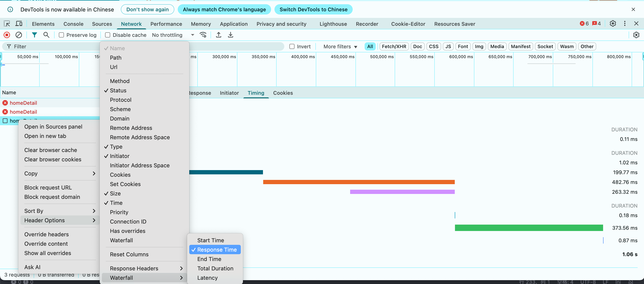Click the record network log icon
The width and height of the screenshot is (644, 284).
click(7, 35)
